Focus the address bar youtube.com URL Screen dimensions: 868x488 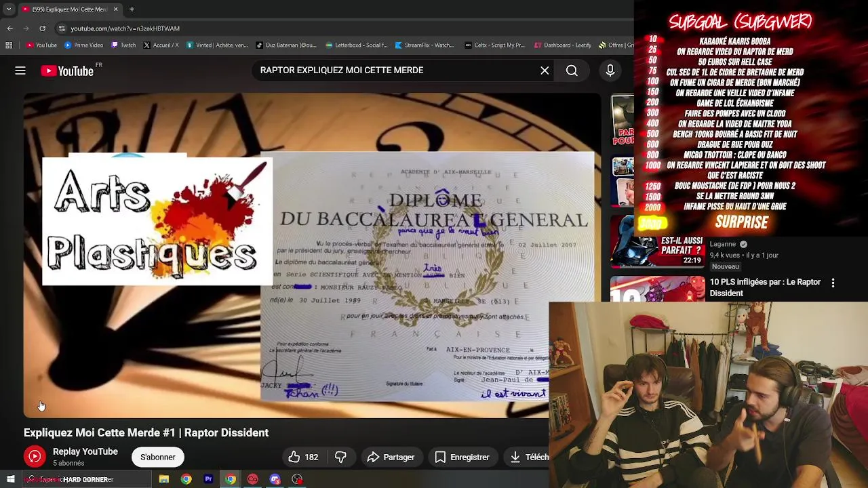[x=125, y=28]
